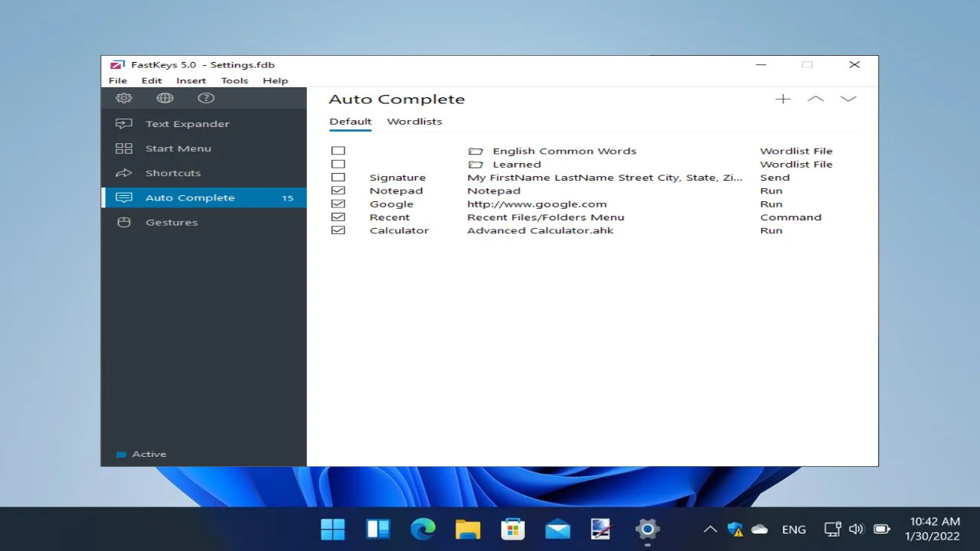Click the Send type in Signature row
The width and height of the screenshot is (980, 551).
pyautogui.click(x=775, y=178)
